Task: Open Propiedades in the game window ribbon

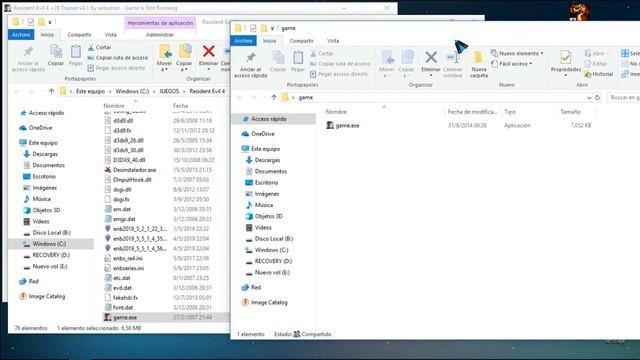Action: point(565,63)
